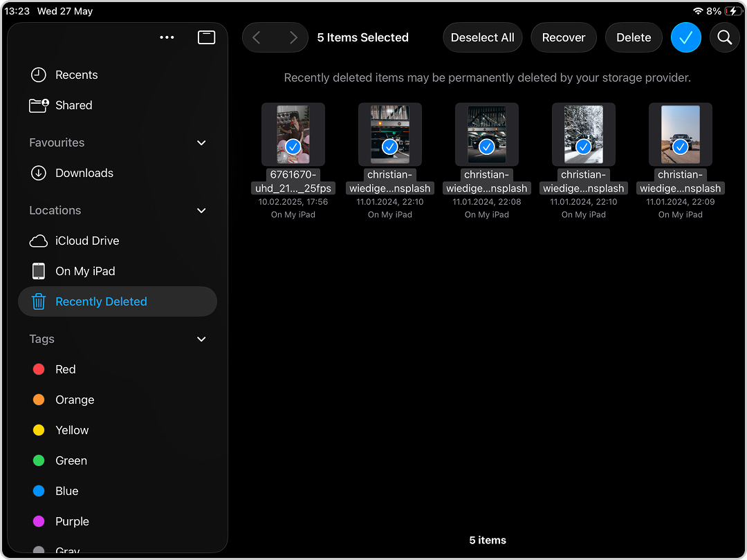Select the Yellow tag color dot
This screenshot has width=747, height=560.
click(39, 430)
